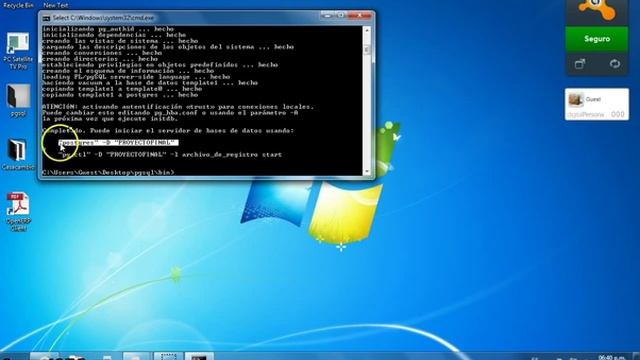Screen dimensions: 640x360
Task: Click the "ATENCIÓN: activando autentificación" line
Action: [178, 107]
